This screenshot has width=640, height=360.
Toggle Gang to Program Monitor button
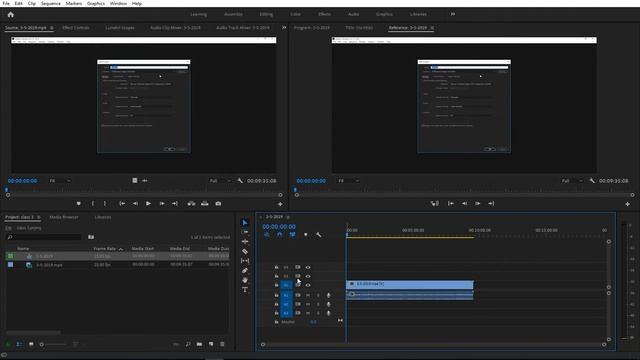click(x=434, y=203)
